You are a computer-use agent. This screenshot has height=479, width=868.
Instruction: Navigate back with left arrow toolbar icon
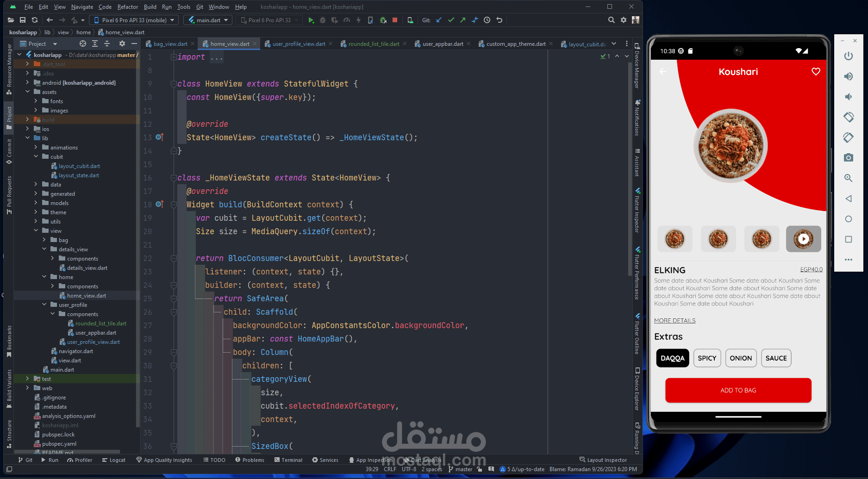pos(50,20)
